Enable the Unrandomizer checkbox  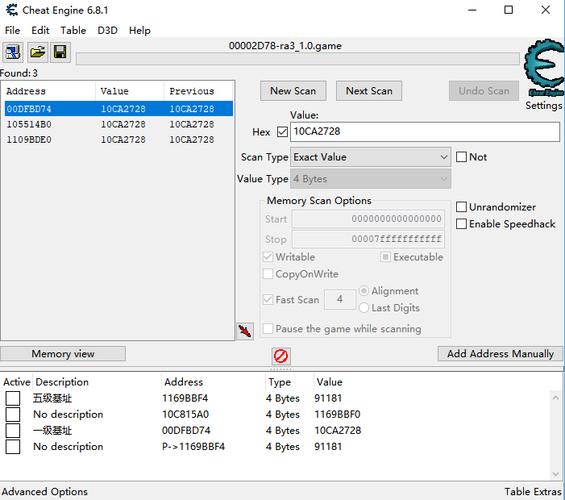[462, 207]
